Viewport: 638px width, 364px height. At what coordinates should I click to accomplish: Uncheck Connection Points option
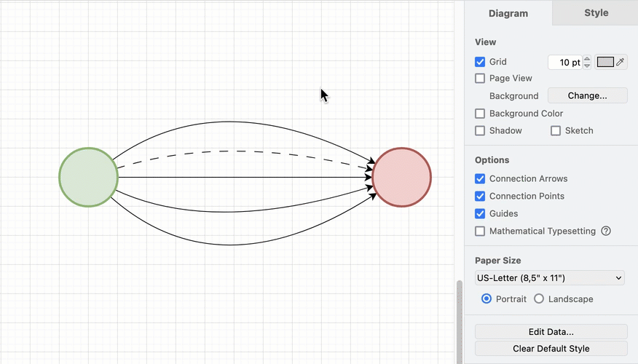coord(480,196)
